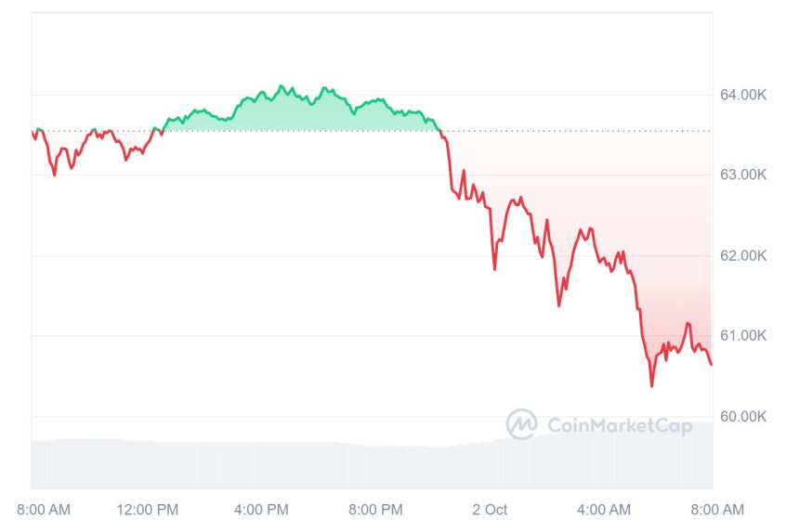Select the 4:00 AM time label
799x532 pixels.
tap(604, 509)
